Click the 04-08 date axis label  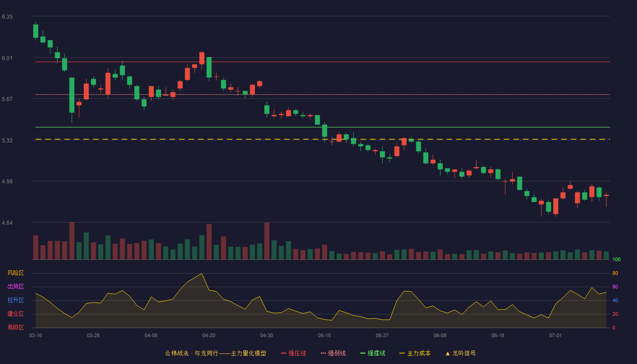(x=151, y=335)
